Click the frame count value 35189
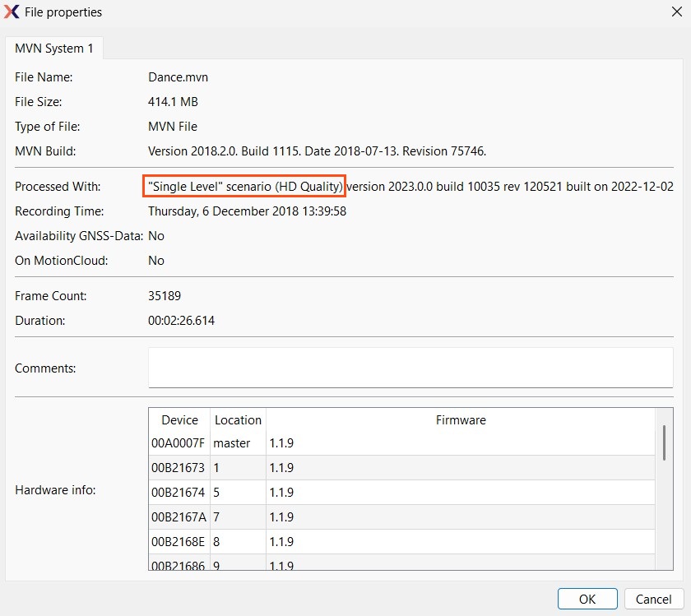 [x=165, y=296]
